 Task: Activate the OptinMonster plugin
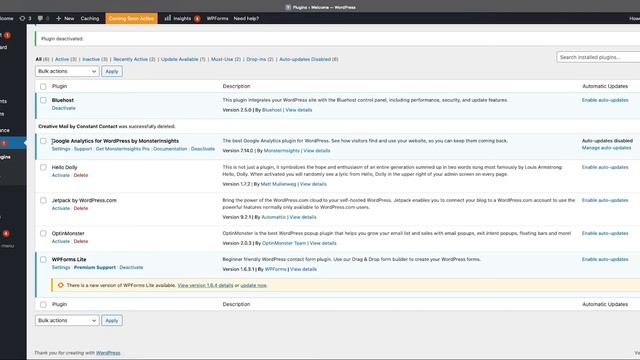pyautogui.click(x=61, y=242)
